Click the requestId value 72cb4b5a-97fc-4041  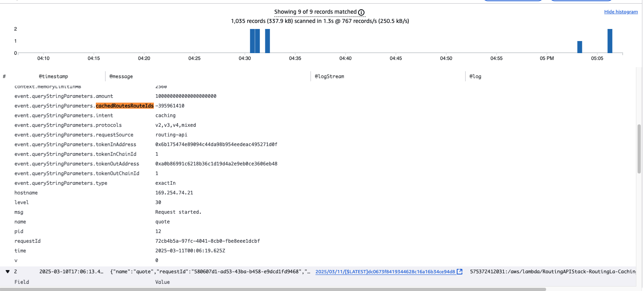[207, 241]
